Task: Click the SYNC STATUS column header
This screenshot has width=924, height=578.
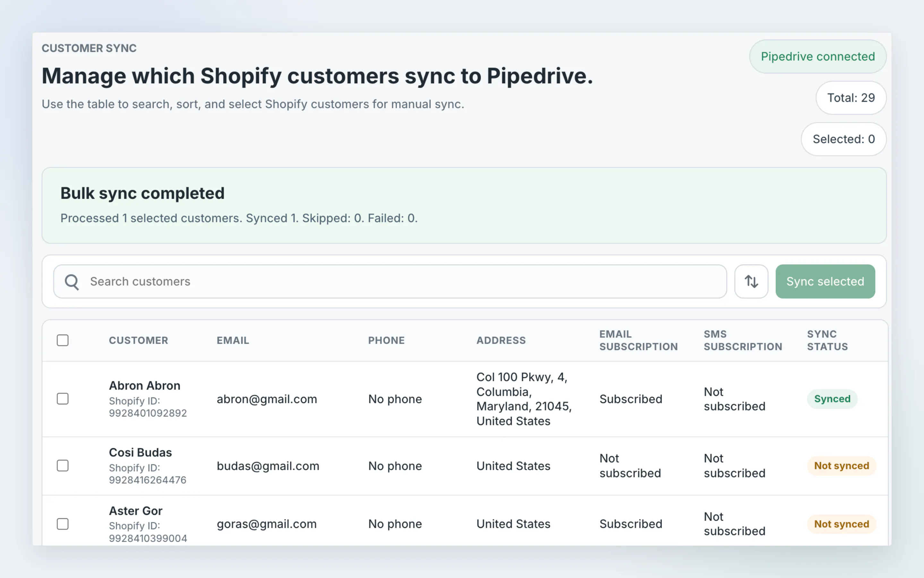Action: 827,340
